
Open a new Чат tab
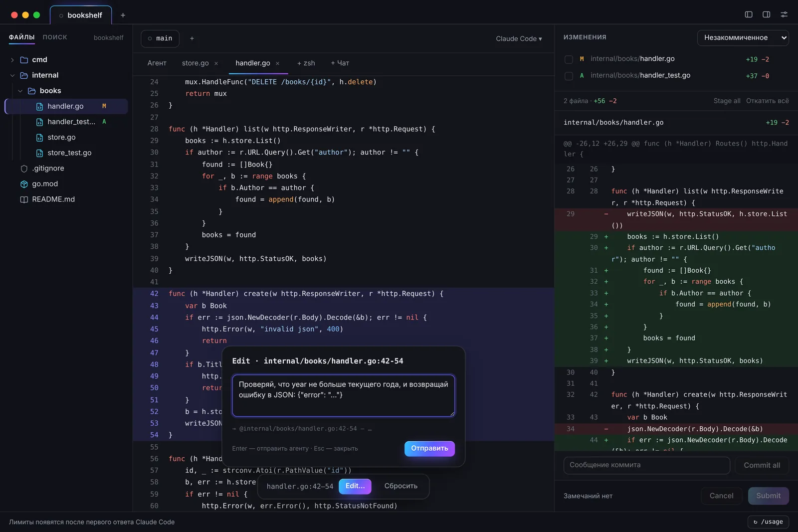click(340, 63)
